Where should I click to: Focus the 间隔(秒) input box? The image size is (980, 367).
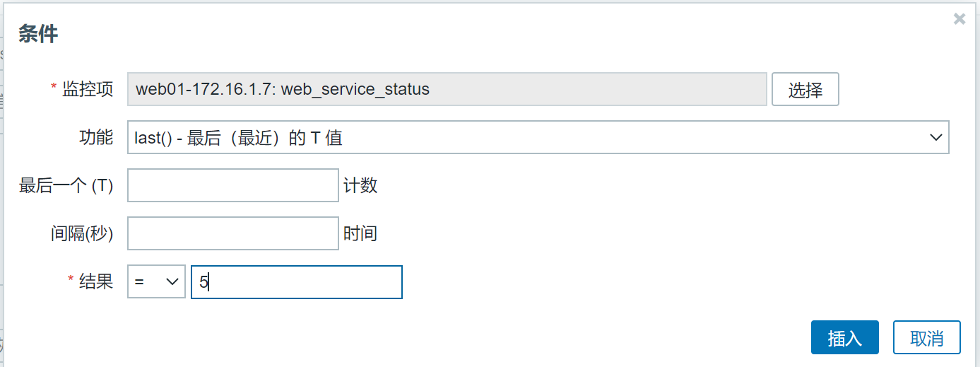click(232, 233)
